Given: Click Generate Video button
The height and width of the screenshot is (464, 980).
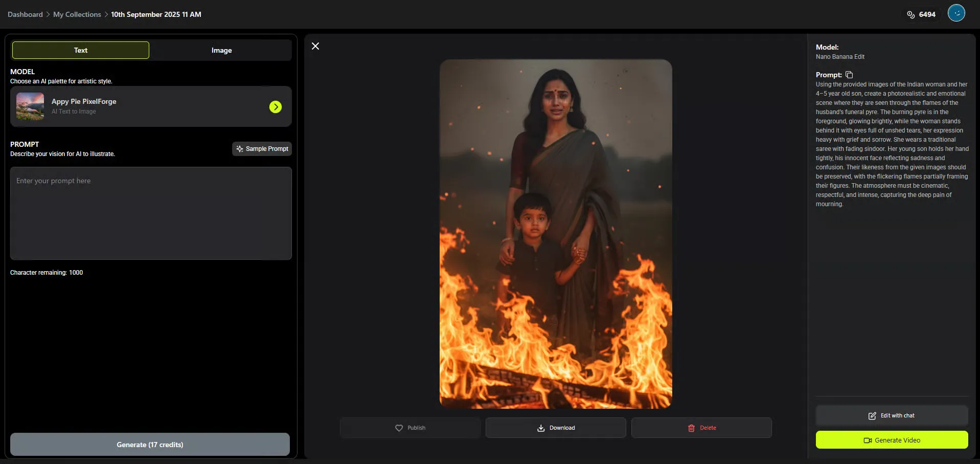Looking at the screenshot, I should 892,440.
